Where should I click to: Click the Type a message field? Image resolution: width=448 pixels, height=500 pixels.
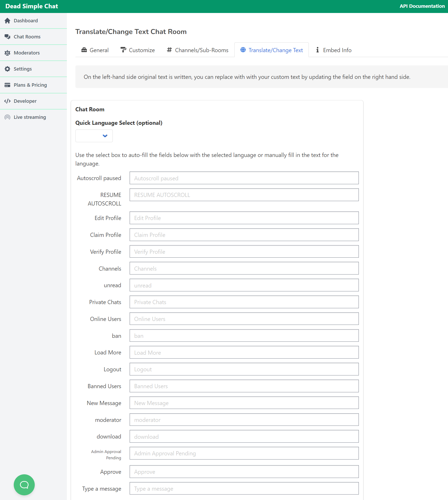coord(244,488)
